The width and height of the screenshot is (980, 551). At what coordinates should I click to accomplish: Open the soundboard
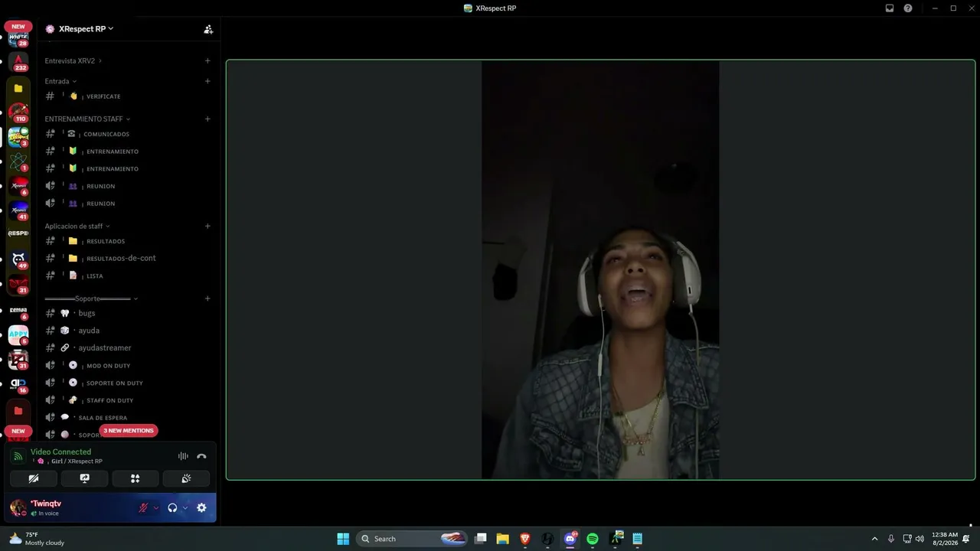[x=186, y=478]
